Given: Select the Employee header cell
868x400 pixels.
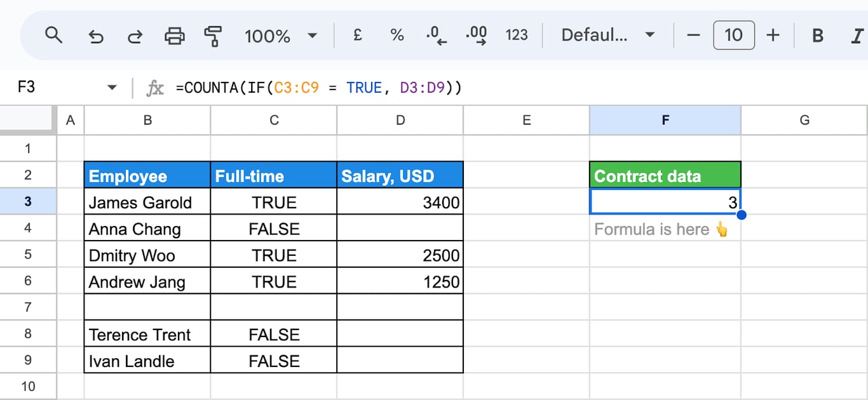Looking at the screenshot, I should coord(147,175).
